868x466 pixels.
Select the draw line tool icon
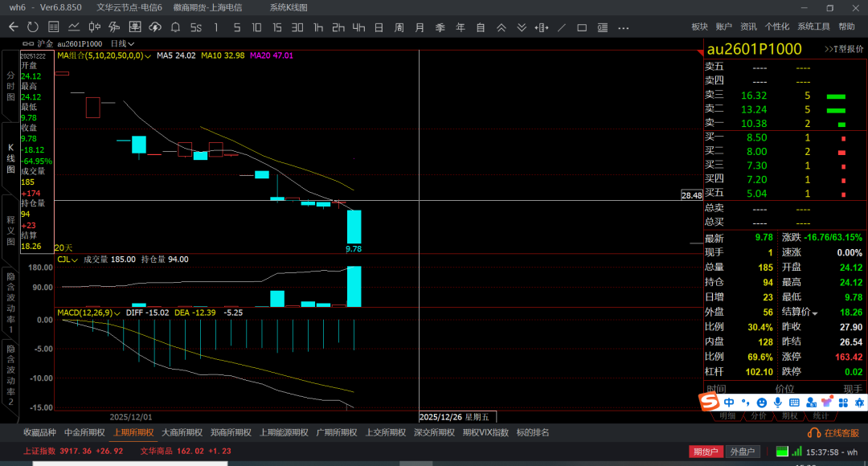point(561,27)
